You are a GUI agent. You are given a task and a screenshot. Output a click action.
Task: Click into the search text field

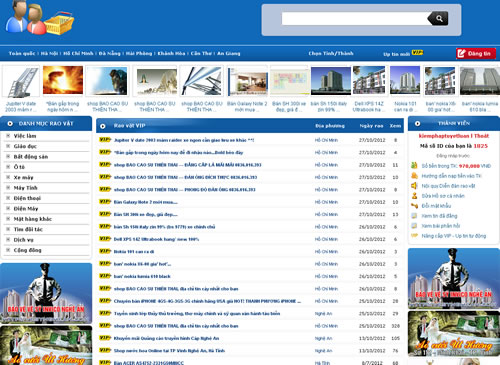(x=355, y=19)
